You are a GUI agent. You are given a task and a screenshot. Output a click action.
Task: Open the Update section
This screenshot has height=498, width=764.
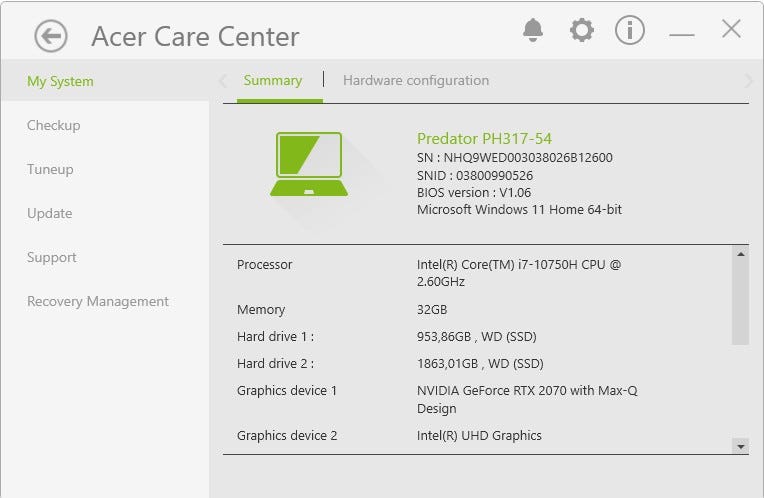tap(50, 214)
